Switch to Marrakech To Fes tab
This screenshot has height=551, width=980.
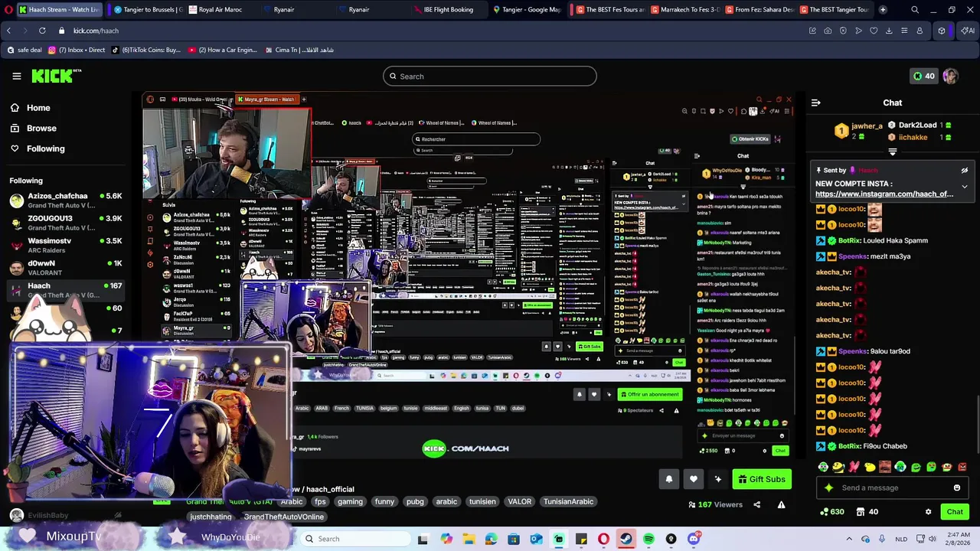(x=684, y=9)
